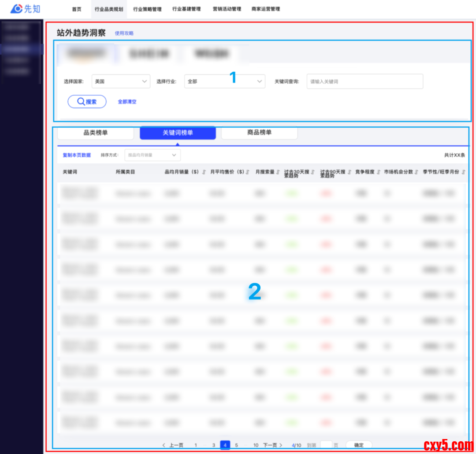Image resolution: width=476 pixels, height=454 pixels.
Task: Open the 选择国家 dropdown showing 美国
Action: pyautogui.click(x=121, y=81)
